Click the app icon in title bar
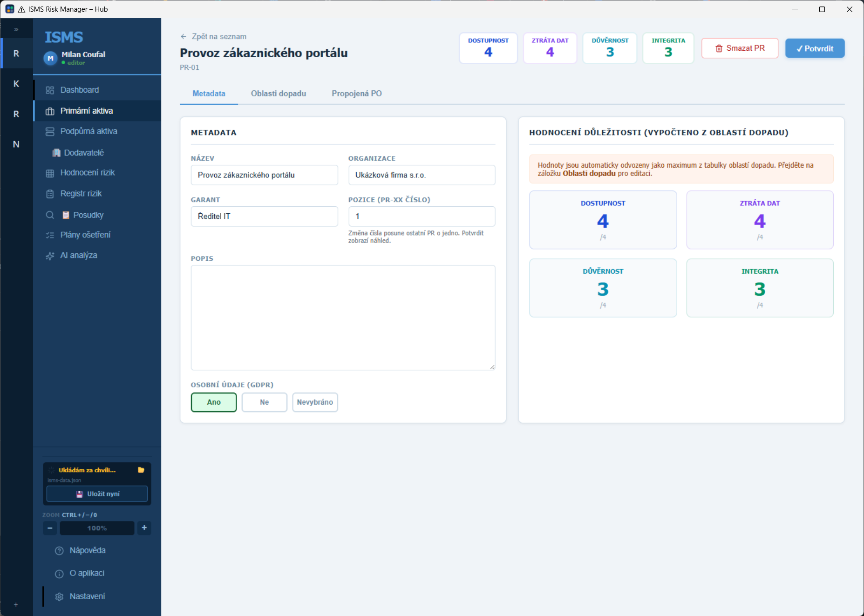This screenshot has height=616, width=864. pyautogui.click(x=10, y=9)
